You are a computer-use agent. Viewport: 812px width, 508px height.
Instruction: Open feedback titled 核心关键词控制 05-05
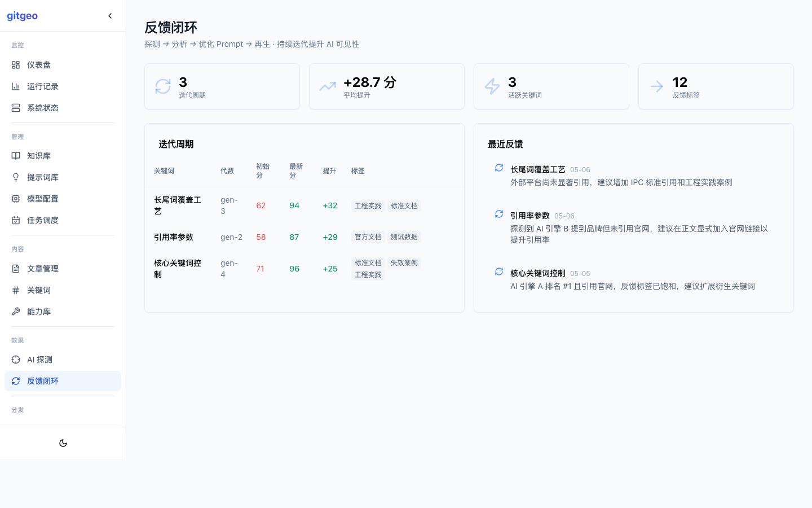coord(634,279)
